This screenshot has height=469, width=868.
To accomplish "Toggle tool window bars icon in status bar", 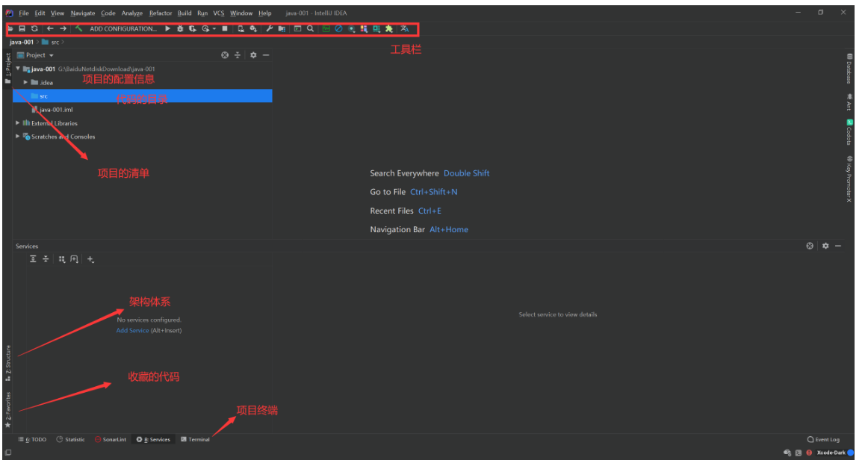I will (7, 453).
